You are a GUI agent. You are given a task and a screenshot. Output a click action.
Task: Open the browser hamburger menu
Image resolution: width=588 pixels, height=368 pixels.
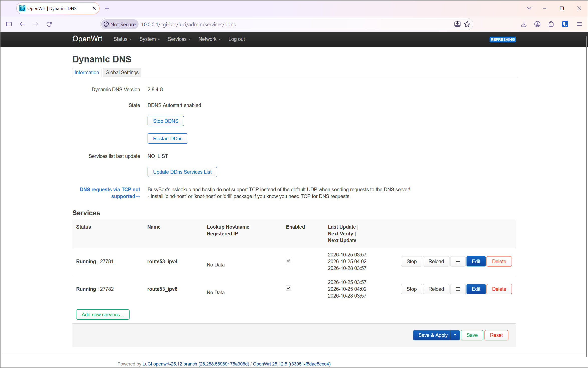tap(579, 24)
